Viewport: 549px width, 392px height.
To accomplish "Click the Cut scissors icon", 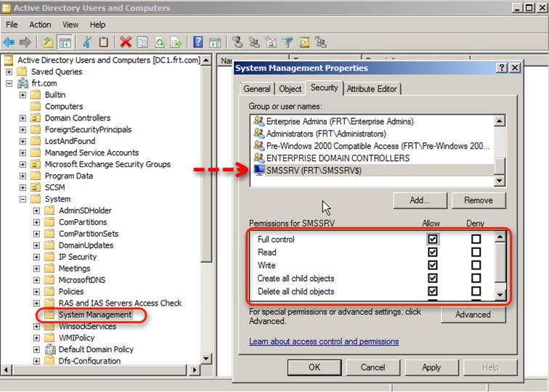I will point(87,42).
